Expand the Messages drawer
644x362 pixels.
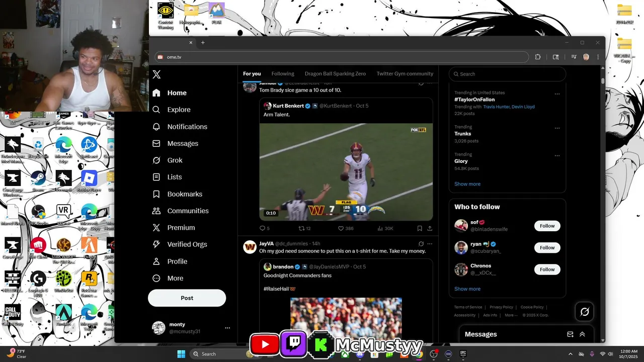click(582, 334)
